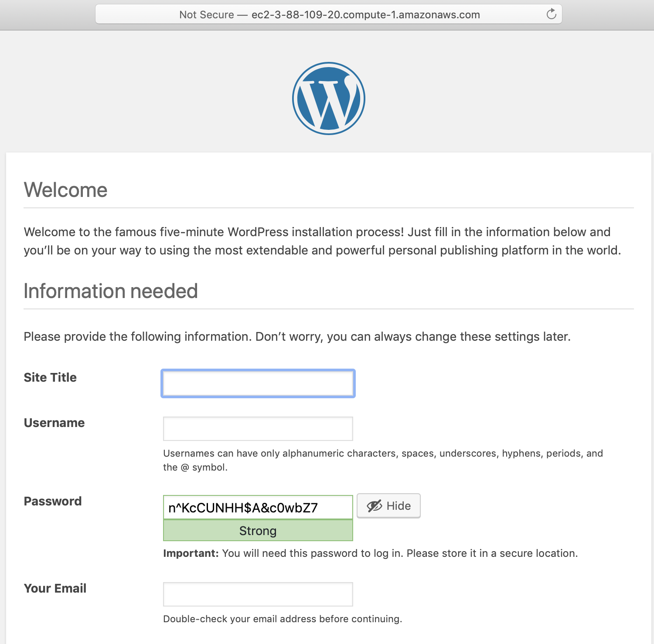Screen dimensions: 654x644
Task: Click the 'Important:' password notice text
Action: click(371, 553)
